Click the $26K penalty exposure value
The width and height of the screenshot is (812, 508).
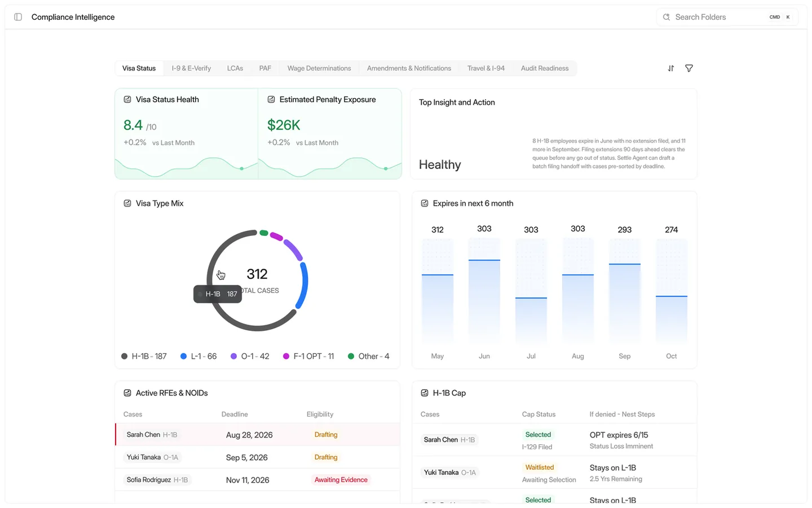[x=284, y=125]
